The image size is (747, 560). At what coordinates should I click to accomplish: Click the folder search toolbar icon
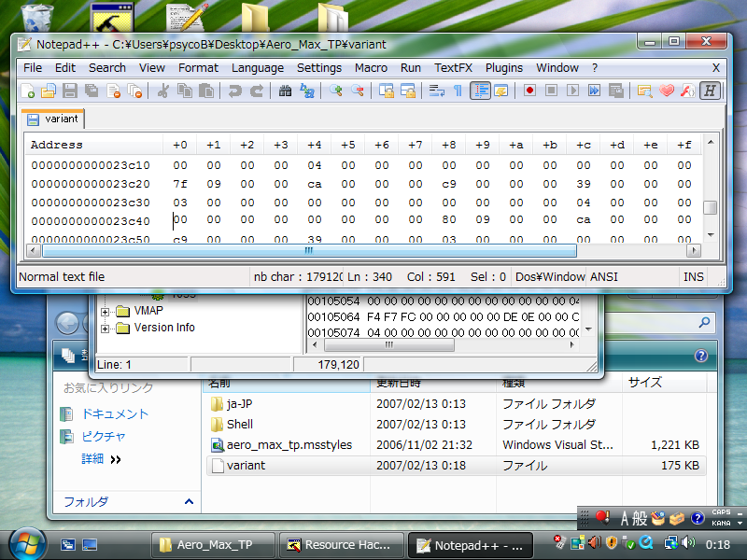pos(644,91)
